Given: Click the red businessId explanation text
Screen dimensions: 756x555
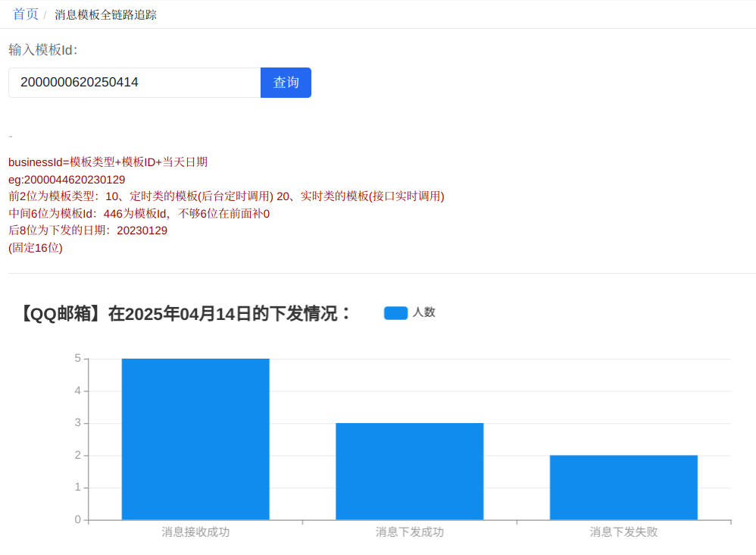Looking at the screenshot, I should (107, 161).
